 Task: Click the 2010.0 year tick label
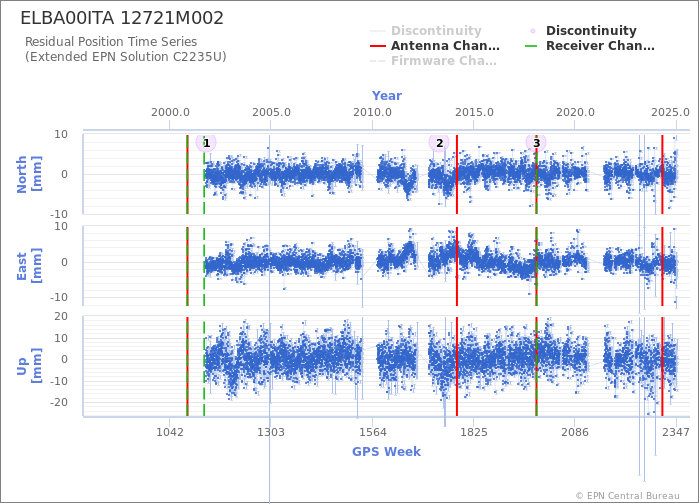tap(373, 112)
